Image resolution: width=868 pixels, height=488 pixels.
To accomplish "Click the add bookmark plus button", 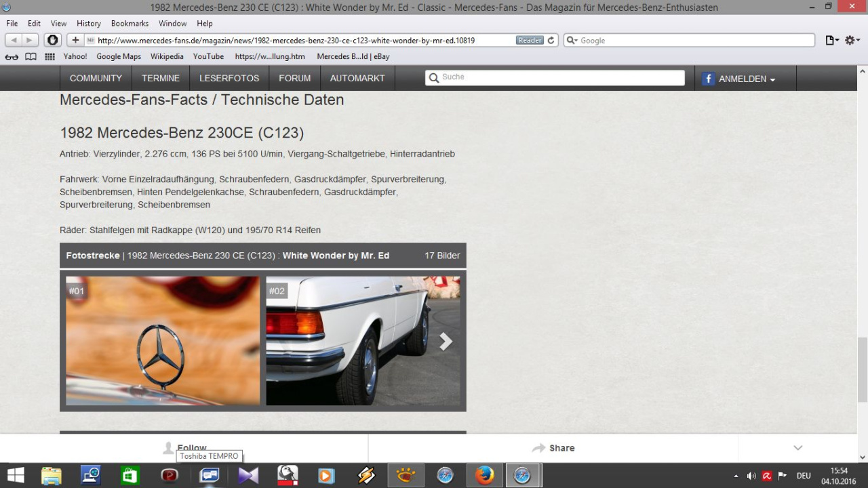I will point(75,41).
